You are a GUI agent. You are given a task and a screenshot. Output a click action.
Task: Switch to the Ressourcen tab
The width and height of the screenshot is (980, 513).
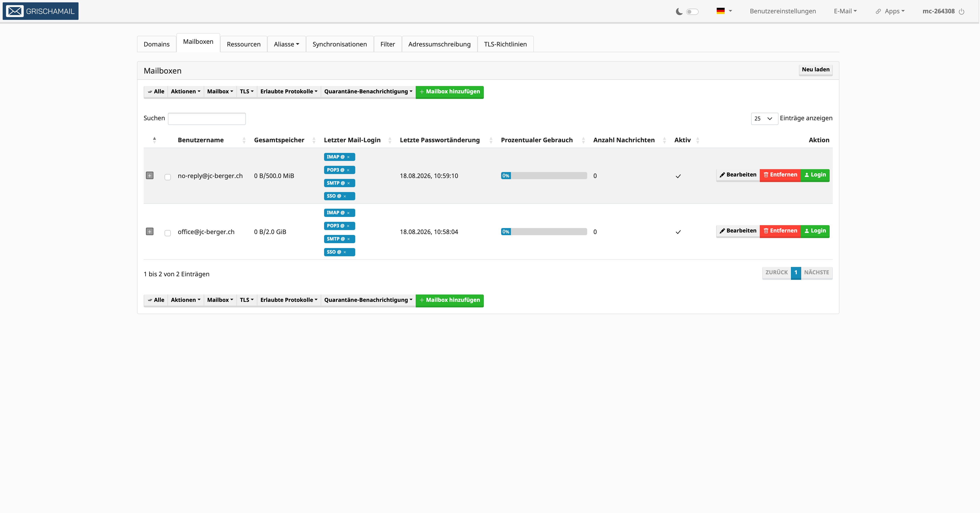244,44
